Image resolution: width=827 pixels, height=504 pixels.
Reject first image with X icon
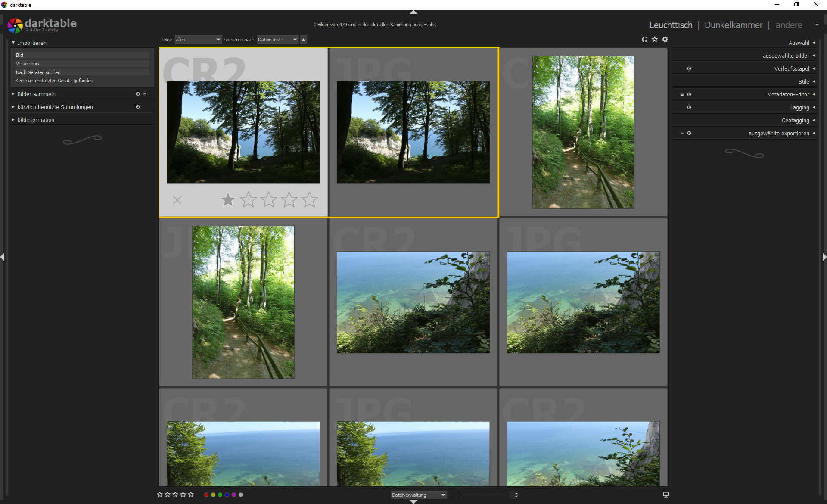click(177, 200)
